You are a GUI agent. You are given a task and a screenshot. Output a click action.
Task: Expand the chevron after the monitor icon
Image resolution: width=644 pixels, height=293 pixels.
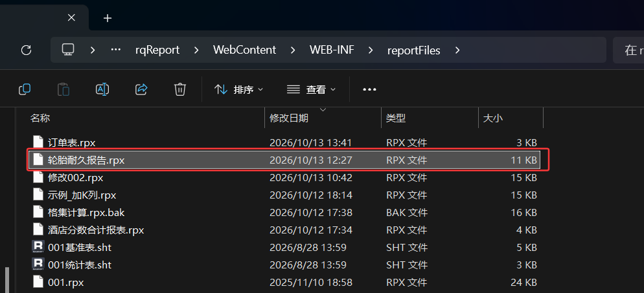click(93, 50)
